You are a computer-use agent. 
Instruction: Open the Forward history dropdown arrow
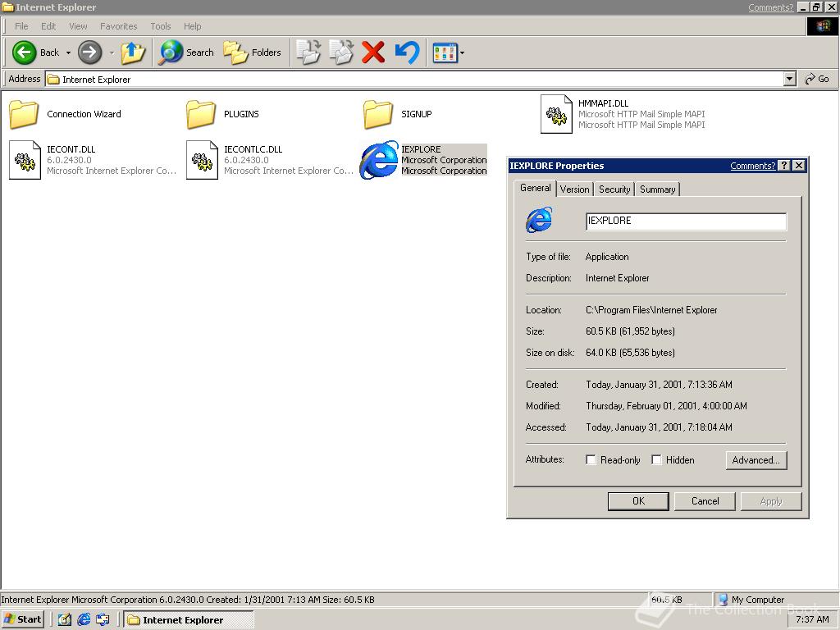112,52
